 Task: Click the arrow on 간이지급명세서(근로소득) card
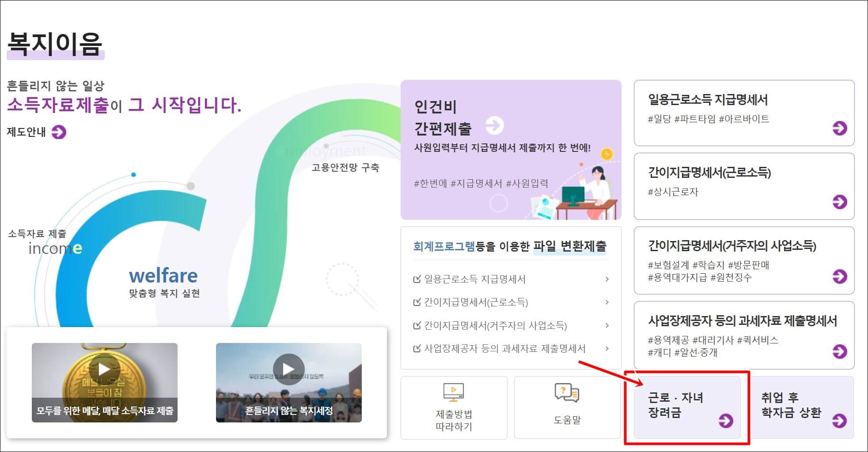839,202
